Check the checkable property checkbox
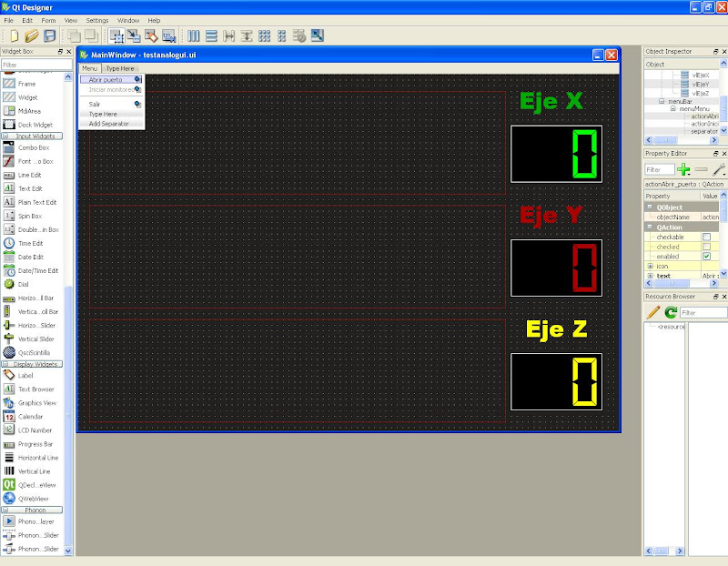This screenshot has height=566, width=728. (x=706, y=237)
